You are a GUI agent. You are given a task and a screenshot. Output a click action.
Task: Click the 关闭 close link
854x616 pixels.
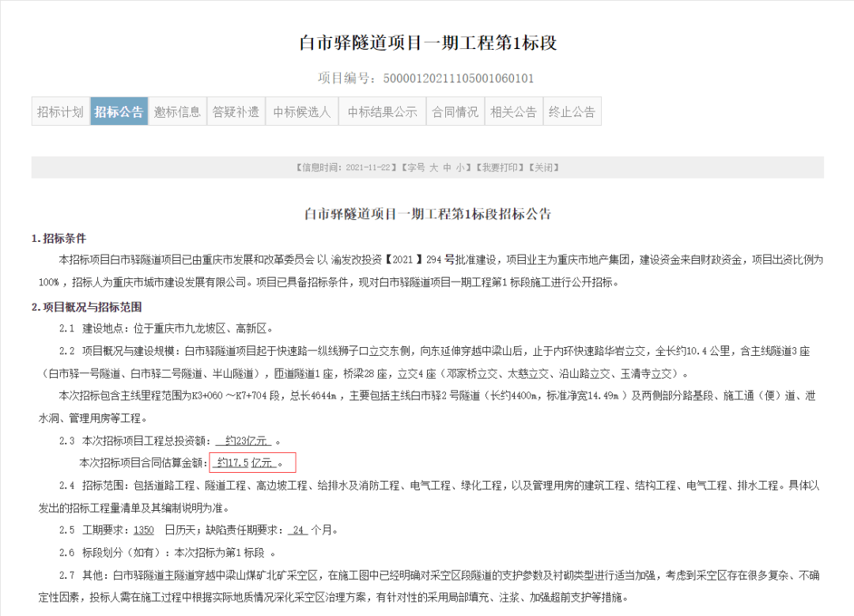pyautogui.click(x=543, y=168)
